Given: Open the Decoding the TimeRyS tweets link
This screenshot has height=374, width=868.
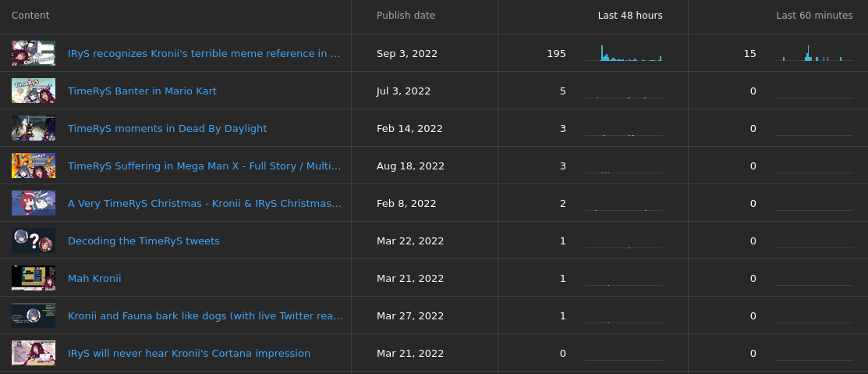Looking at the screenshot, I should tap(143, 241).
